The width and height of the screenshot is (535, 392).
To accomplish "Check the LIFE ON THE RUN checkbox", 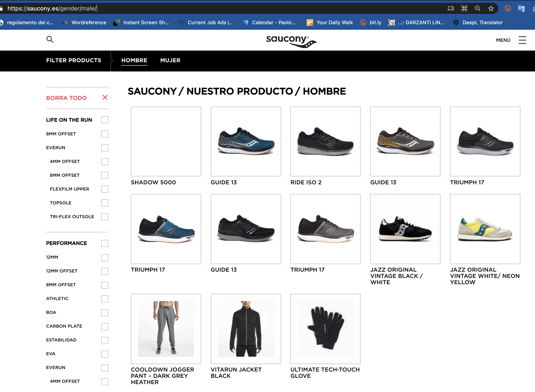I will [x=105, y=120].
